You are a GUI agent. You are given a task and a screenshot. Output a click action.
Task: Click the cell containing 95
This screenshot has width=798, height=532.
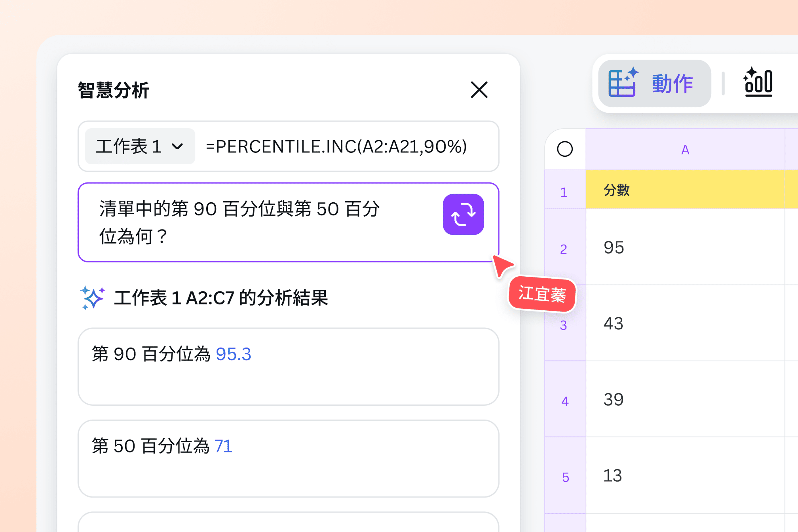click(685, 247)
